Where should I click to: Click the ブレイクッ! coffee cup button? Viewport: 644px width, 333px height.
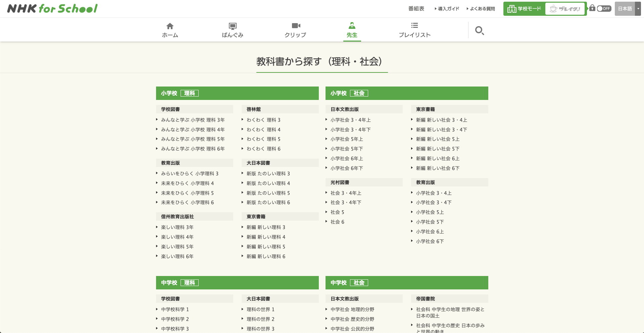click(565, 9)
